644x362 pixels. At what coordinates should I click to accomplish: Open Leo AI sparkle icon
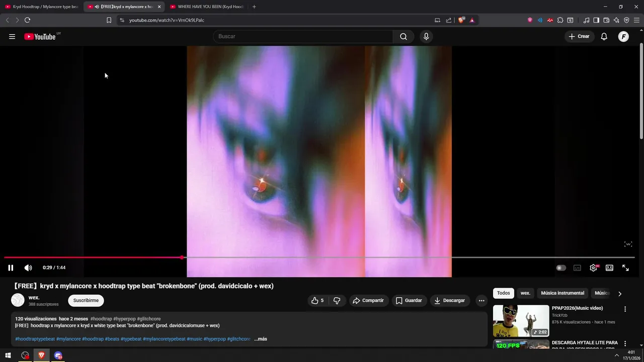(x=616, y=20)
